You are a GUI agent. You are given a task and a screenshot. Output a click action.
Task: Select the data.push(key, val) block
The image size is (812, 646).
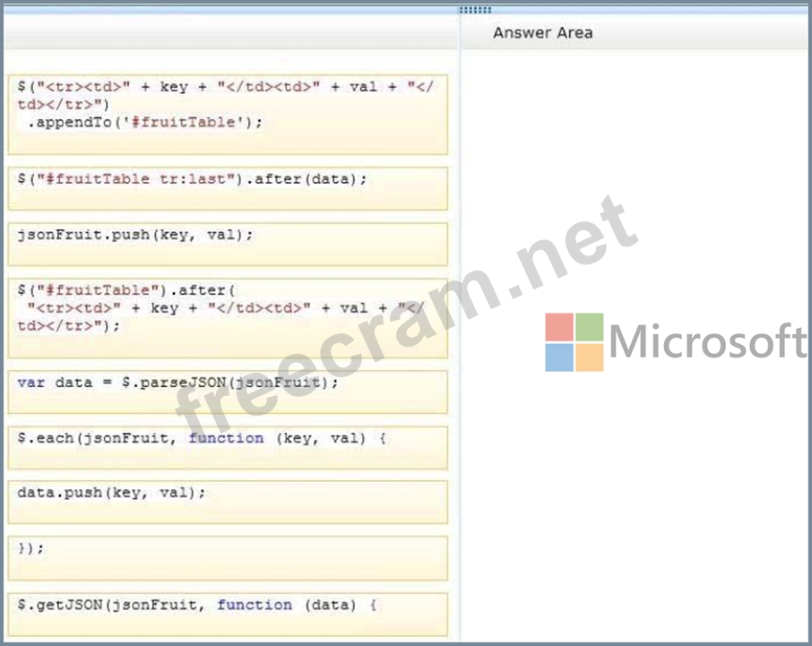coord(228,502)
